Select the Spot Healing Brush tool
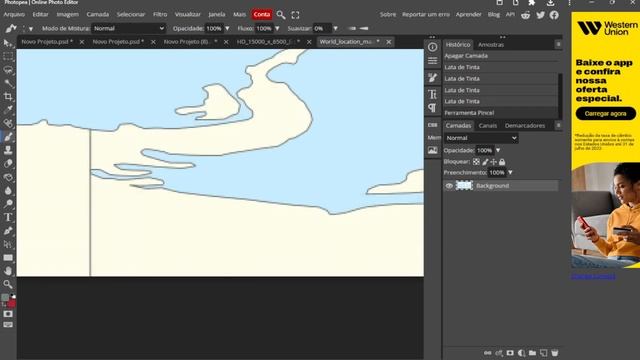The height and width of the screenshot is (360, 640). (x=8, y=123)
